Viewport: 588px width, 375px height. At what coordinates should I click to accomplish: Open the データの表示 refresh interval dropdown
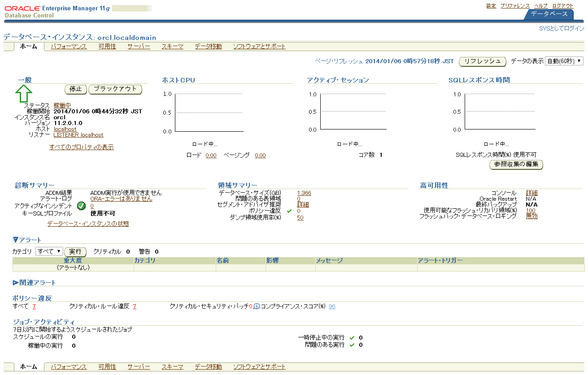(x=564, y=61)
